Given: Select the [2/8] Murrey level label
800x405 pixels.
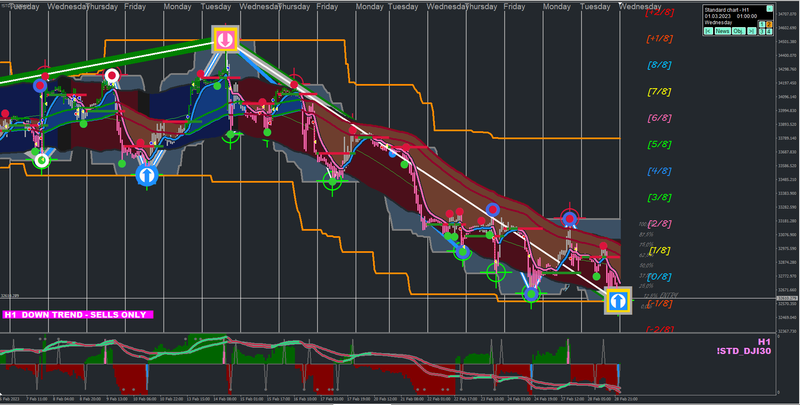Looking at the screenshot, I should (x=660, y=224).
